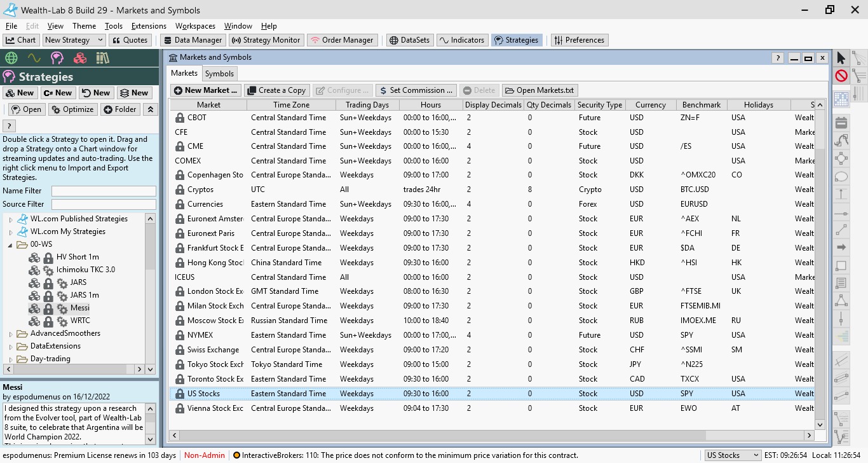Image resolution: width=868 pixels, height=463 pixels.
Task: Open Quotes from toolbar
Action: pos(129,40)
